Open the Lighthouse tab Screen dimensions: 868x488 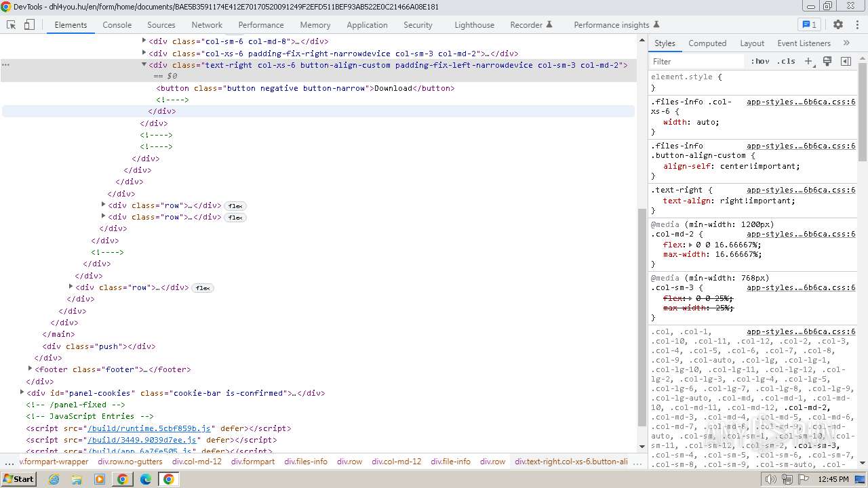[x=474, y=24]
